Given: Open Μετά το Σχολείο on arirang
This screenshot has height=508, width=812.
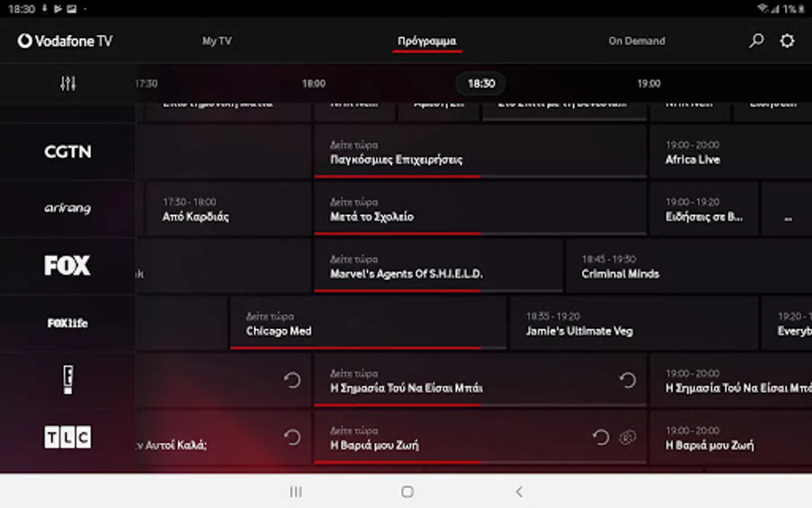Looking at the screenshot, I should 480,208.
